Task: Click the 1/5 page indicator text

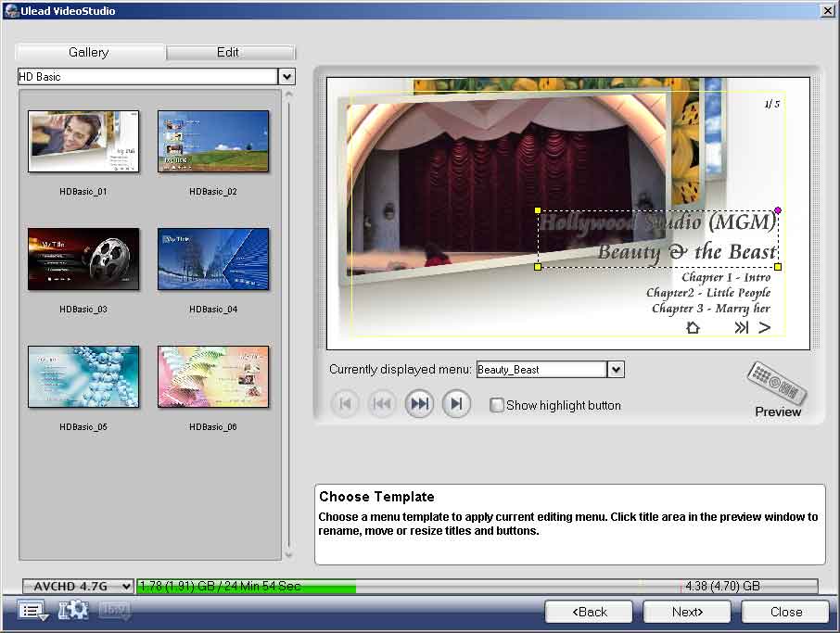Action: click(771, 104)
